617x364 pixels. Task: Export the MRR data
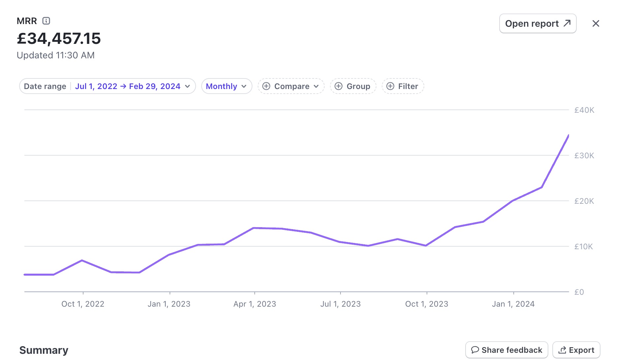click(x=576, y=350)
